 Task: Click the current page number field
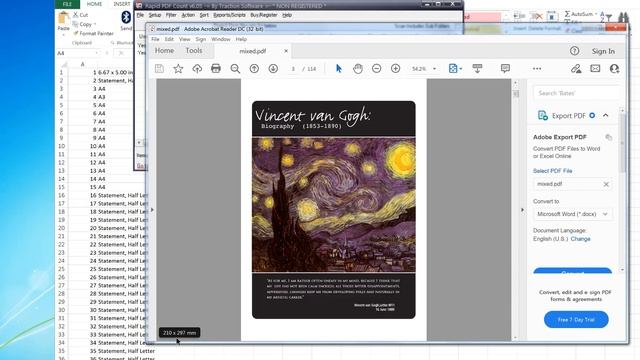pos(293,69)
